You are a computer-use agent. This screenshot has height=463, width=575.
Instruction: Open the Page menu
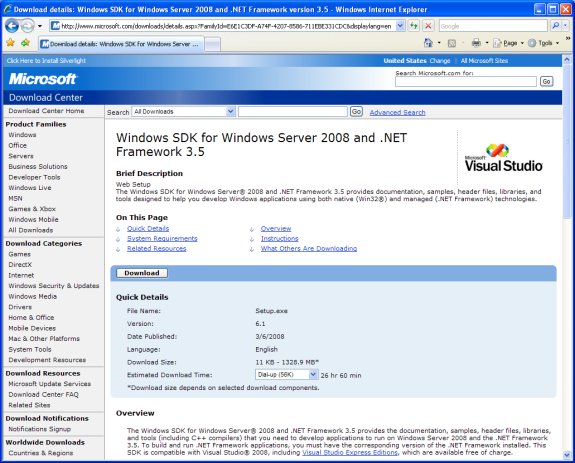coord(508,43)
